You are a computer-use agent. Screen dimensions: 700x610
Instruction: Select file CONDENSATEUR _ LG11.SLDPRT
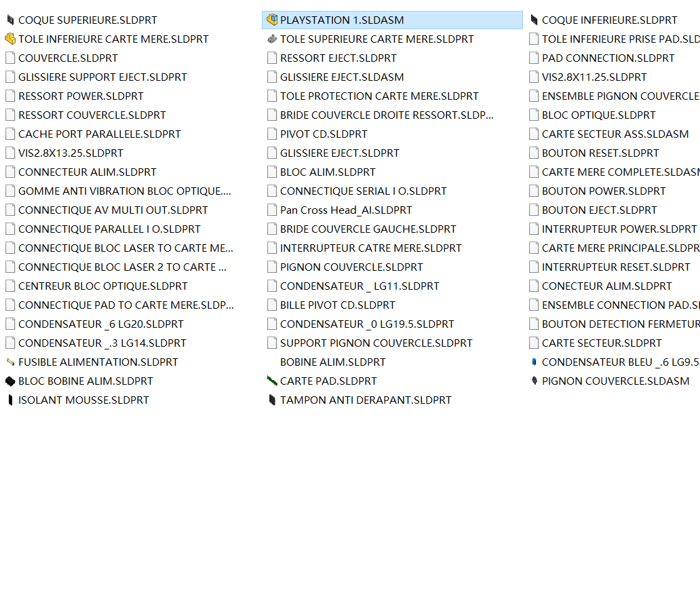(359, 286)
